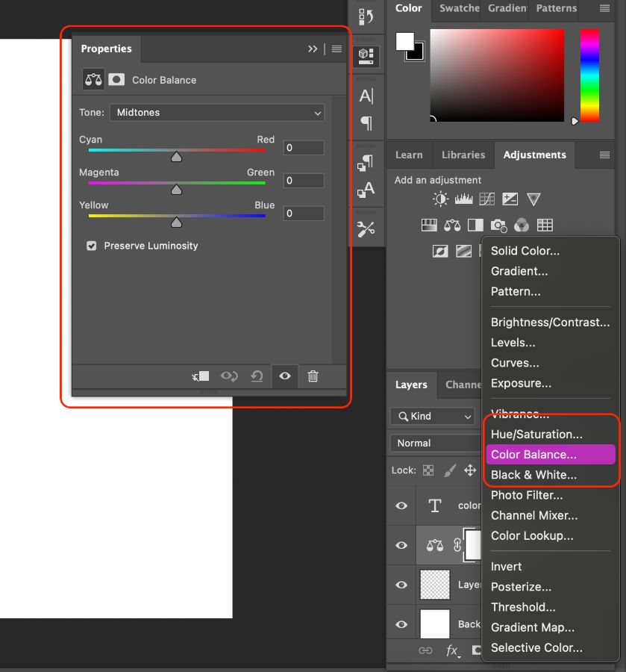Add a Color Balance adjustment icon
626x672 pixels.
point(452,225)
